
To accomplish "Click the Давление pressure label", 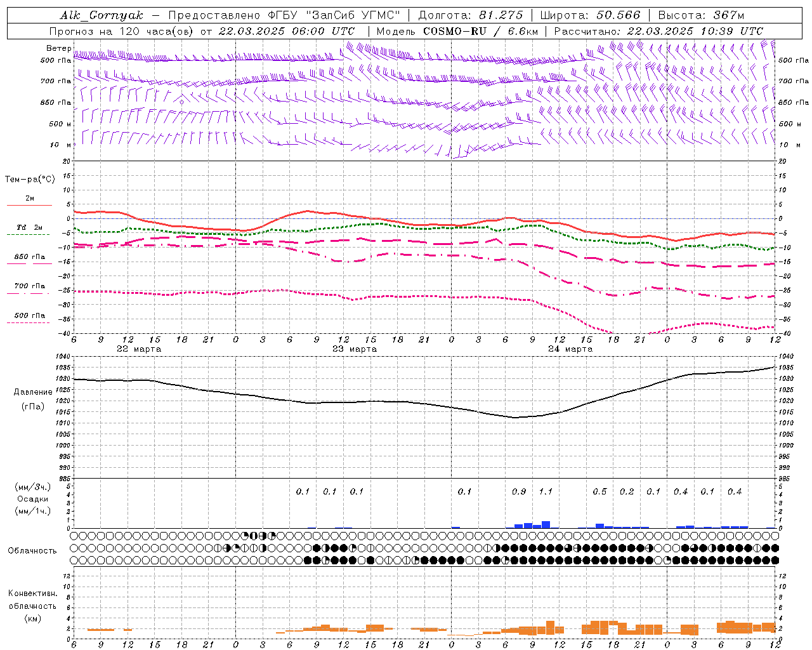I will pos(33,392).
